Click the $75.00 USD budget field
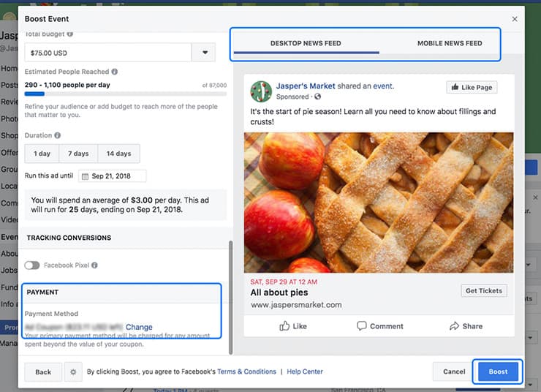541x392 pixels. (x=107, y=53)
